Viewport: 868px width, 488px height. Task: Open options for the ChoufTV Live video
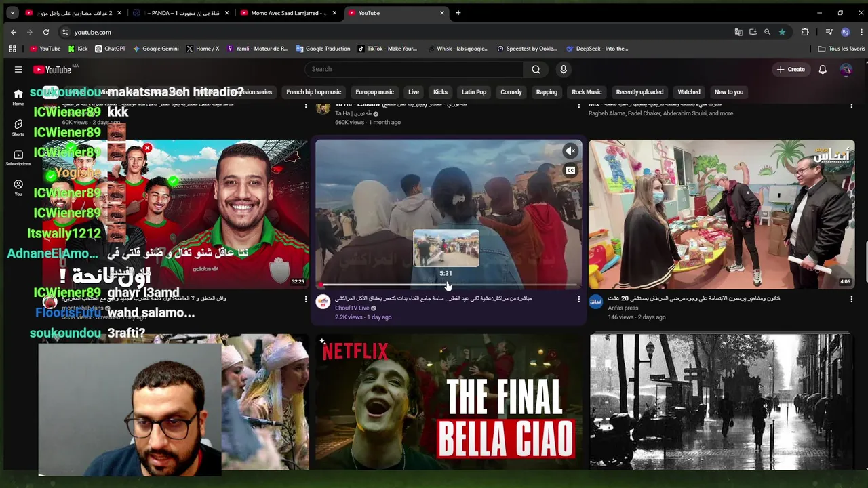pyautogui.click(x=578, y=299)
